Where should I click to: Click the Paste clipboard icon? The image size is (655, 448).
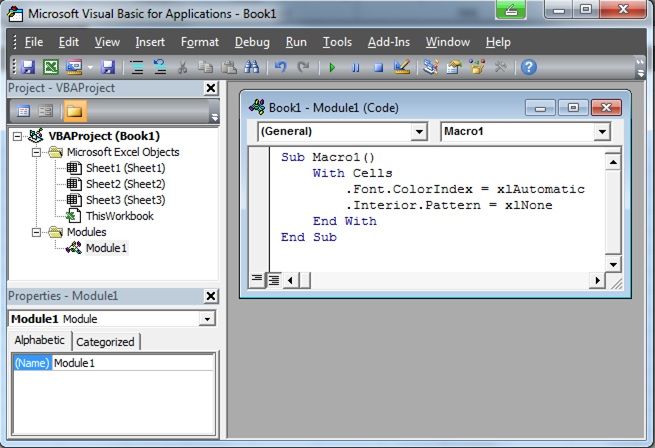pyautogui.click(x=228, y=67)
